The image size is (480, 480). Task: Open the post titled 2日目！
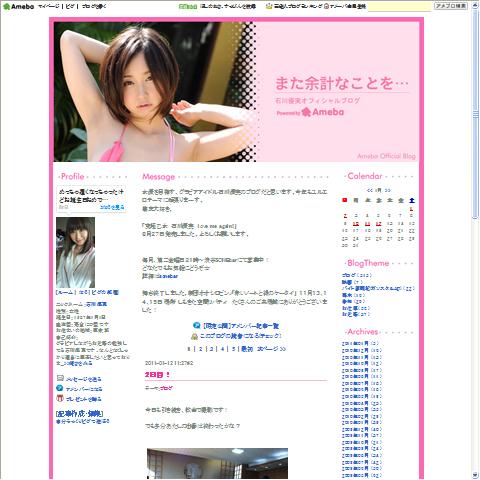click(157, 375)
